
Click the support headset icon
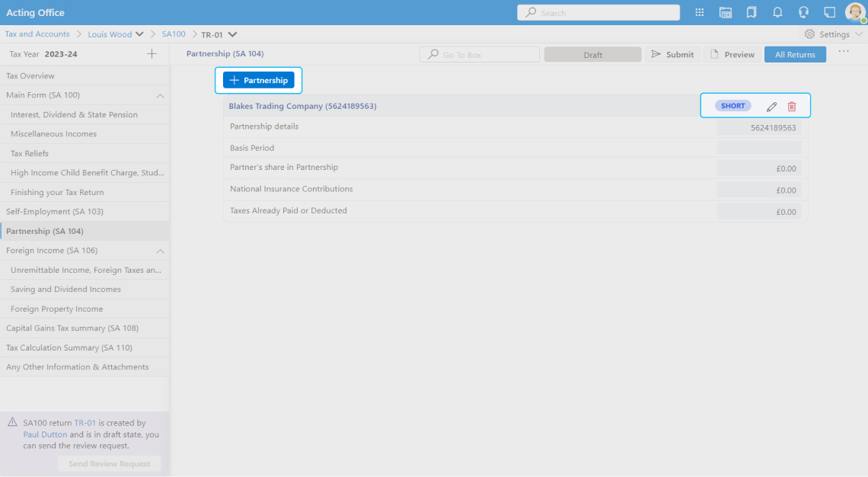coord(803,13)
